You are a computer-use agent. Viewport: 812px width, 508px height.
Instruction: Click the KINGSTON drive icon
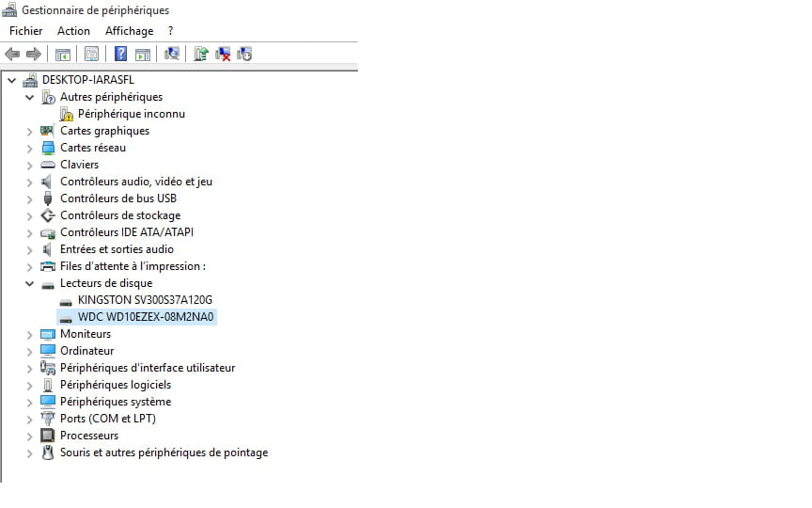pyautogui.click(x=66, y=302)
